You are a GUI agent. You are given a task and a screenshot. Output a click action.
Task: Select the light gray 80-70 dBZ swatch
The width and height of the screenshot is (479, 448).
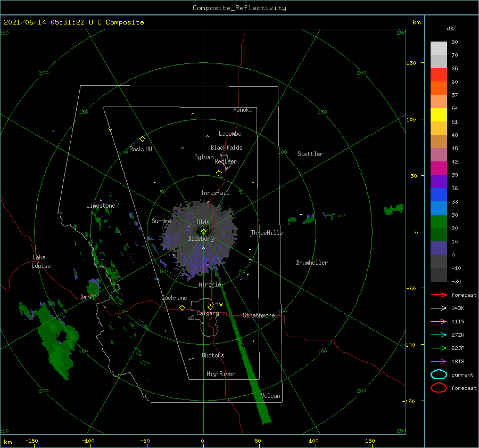[x=439, y=48]
